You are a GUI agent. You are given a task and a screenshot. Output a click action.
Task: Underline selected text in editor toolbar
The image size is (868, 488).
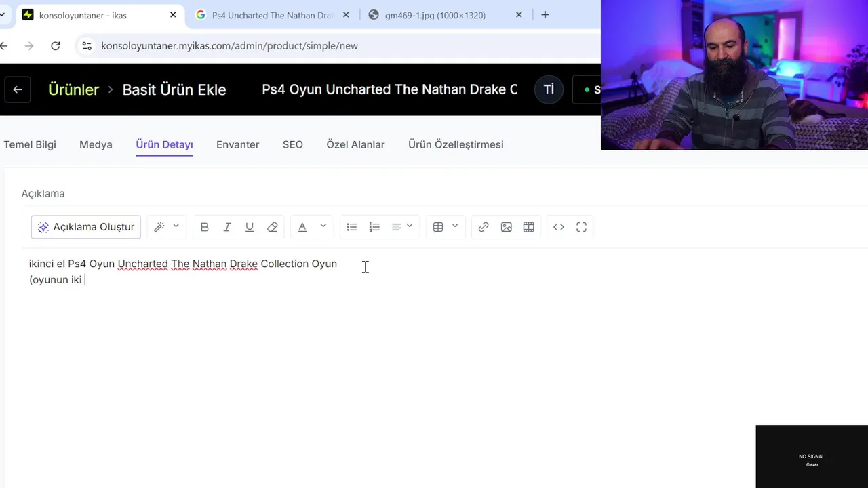point(250,227)
